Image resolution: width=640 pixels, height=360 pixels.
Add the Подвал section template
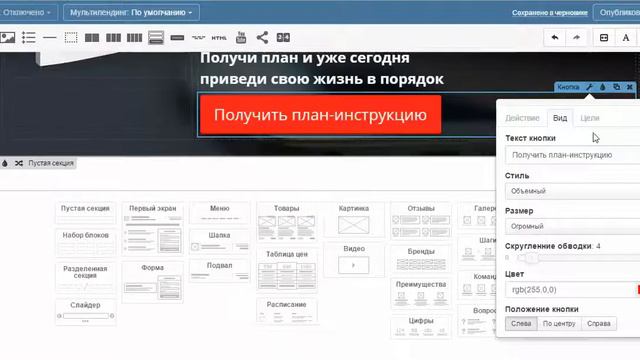(220, 271)
